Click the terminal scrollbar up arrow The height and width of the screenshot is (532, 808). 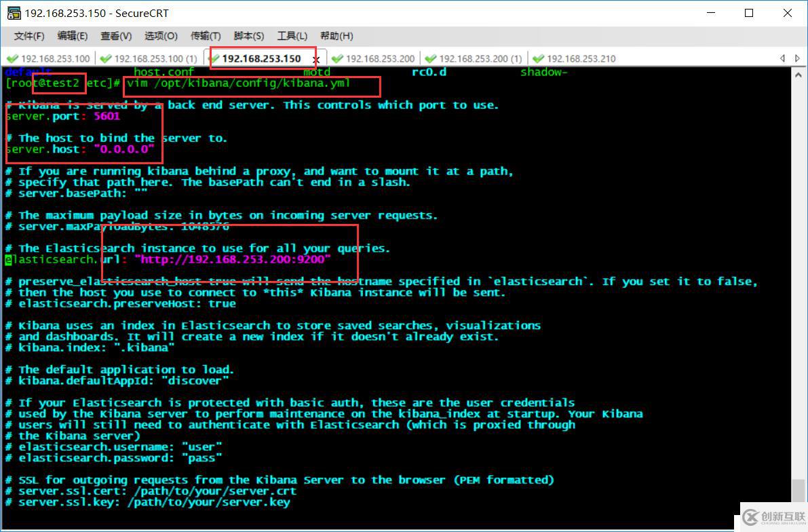coord(799,74)
